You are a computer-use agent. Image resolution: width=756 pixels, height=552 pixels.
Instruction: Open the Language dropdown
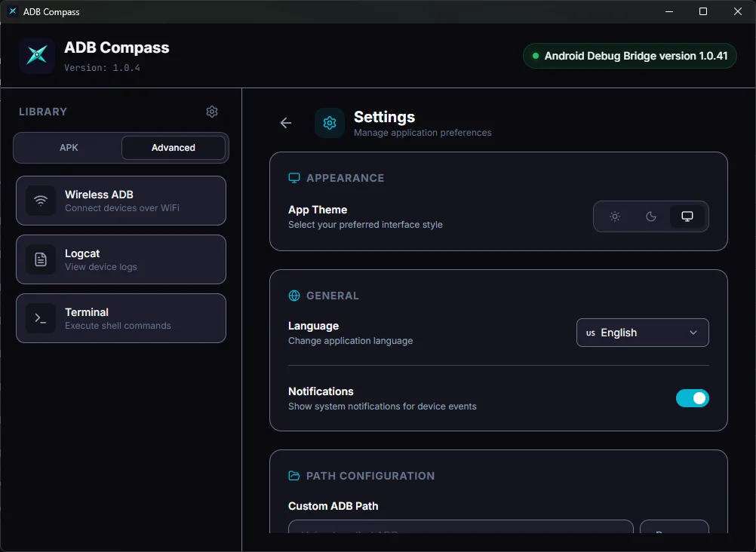pyautogui.click(x=642, y=333)
